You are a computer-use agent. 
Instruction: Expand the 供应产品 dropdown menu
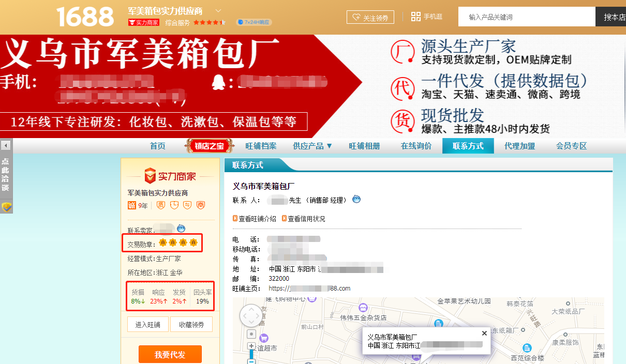(x=312, y=146)
